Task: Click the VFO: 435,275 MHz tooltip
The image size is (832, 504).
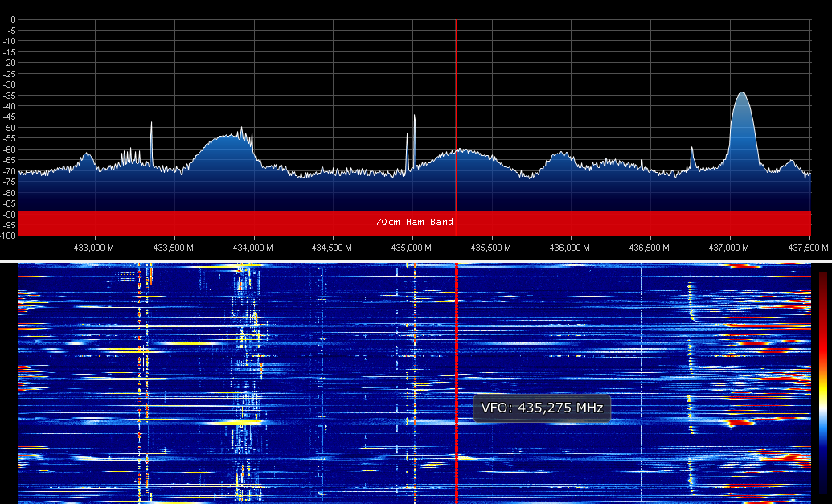Action: click(x=541, y=408)
